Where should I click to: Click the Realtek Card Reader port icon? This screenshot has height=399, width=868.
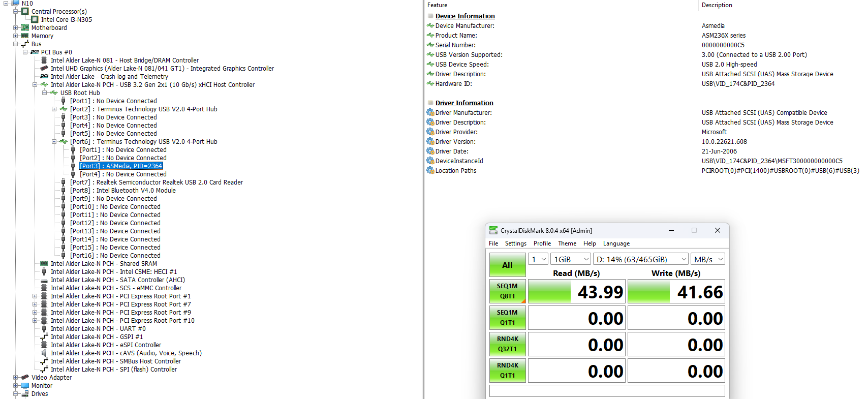point(64,182)
